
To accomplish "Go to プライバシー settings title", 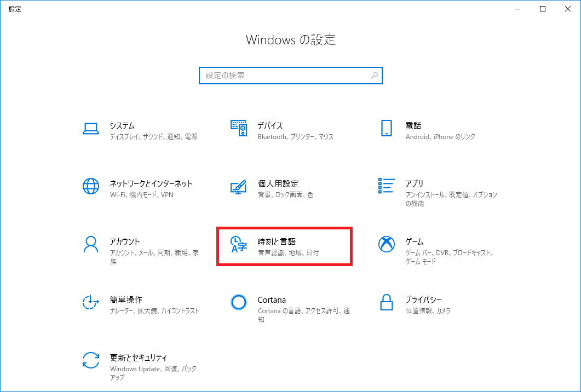I will click(423, 299).
